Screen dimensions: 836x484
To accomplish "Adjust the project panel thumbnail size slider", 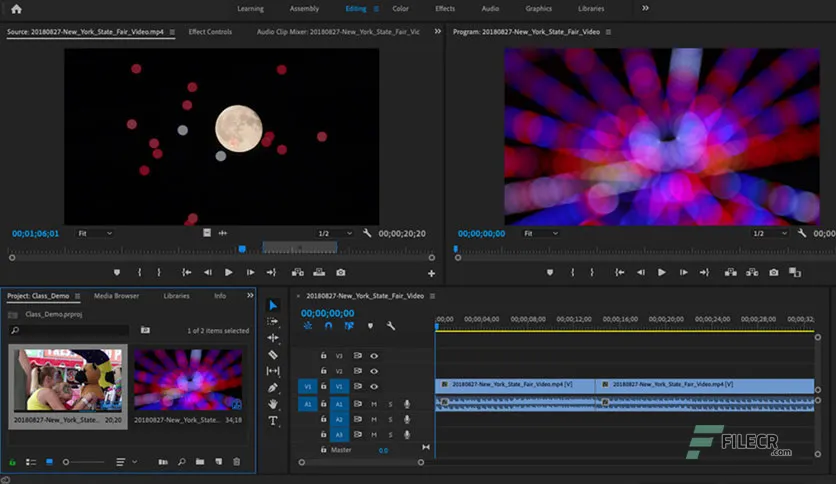I will click(x=67, y=462).
